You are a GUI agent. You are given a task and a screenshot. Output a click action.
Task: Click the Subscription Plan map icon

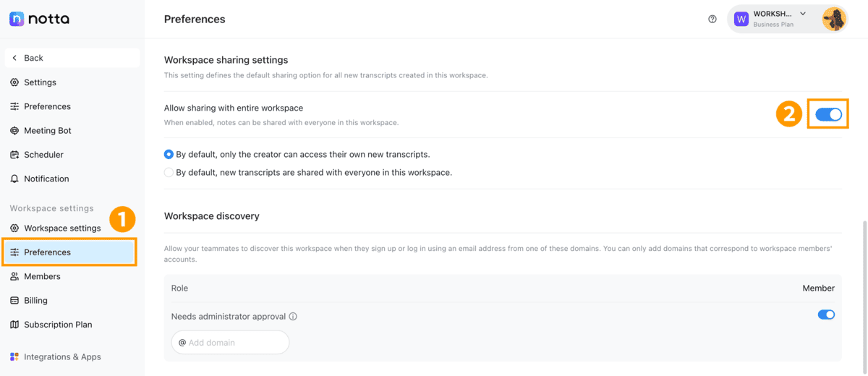[x=14, y=325]
